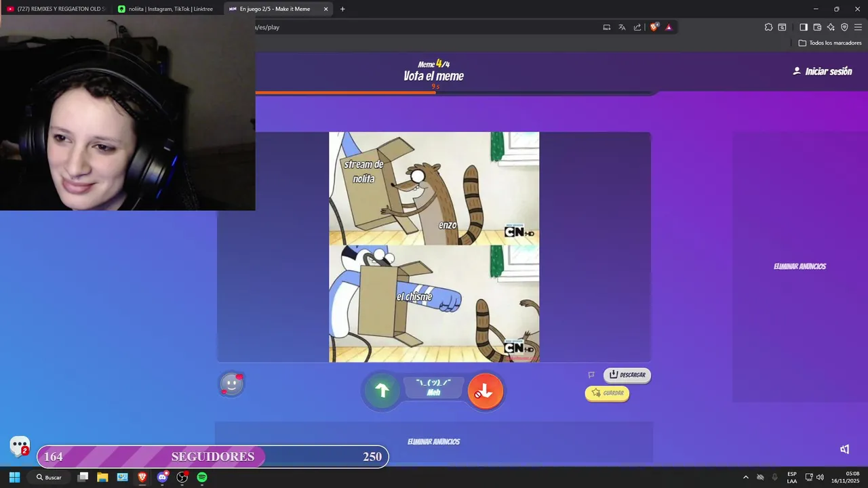Click the system volume speaker icon
The width and height of the screenshot is (868, 488).
820,477
